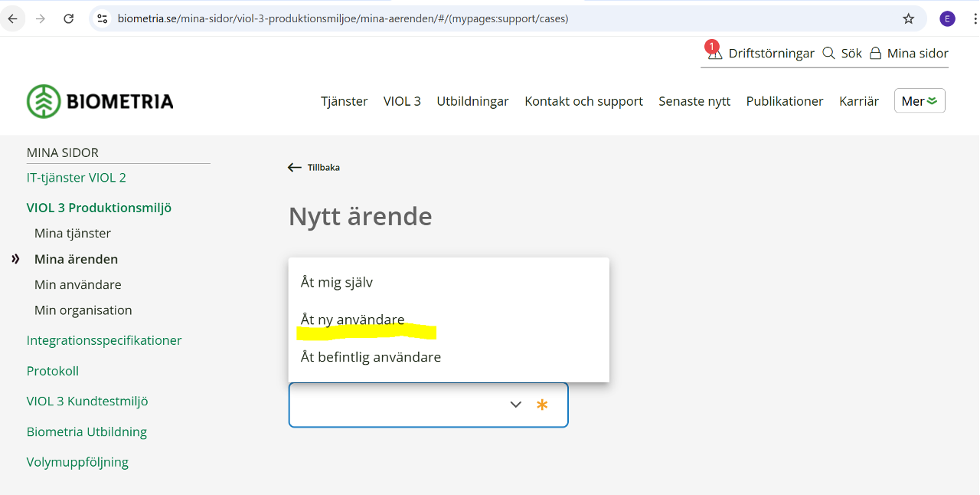980x495 pixels.
Task: Click the Biometria tree logo
Action: tap(44, 101)
